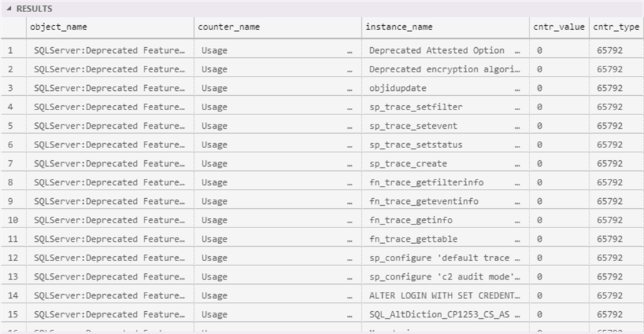Select Usage cell in row 14
Screen dimensions: 644x334
278,295
